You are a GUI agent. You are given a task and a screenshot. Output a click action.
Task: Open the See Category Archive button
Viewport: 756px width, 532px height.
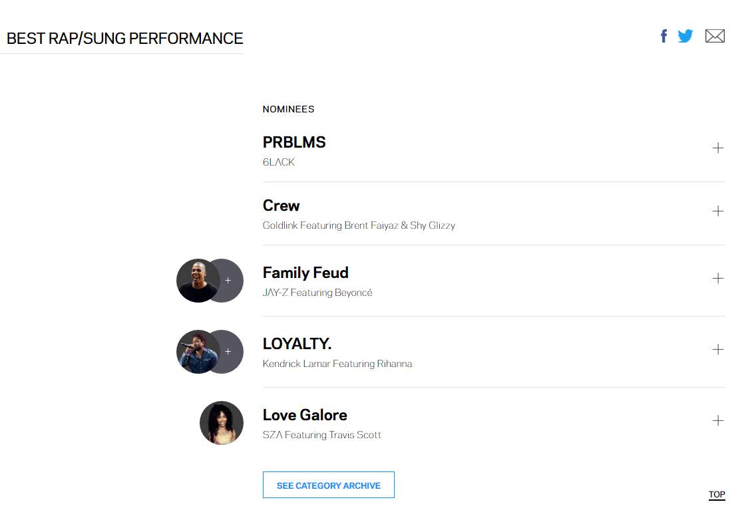328,485
